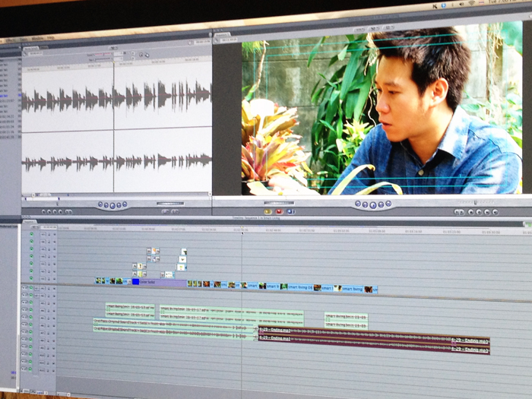The height and width of the screenshot is (399, 532).
Task: Select the Sequence 1 tab in the Timeline
Action: click(x=30, y=222)
